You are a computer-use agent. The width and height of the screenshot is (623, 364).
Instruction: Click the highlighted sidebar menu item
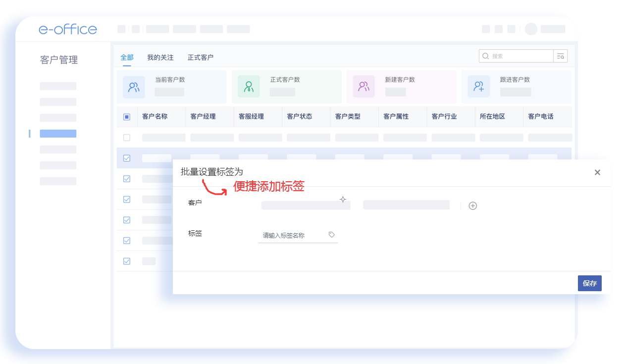tap(58, 134)
